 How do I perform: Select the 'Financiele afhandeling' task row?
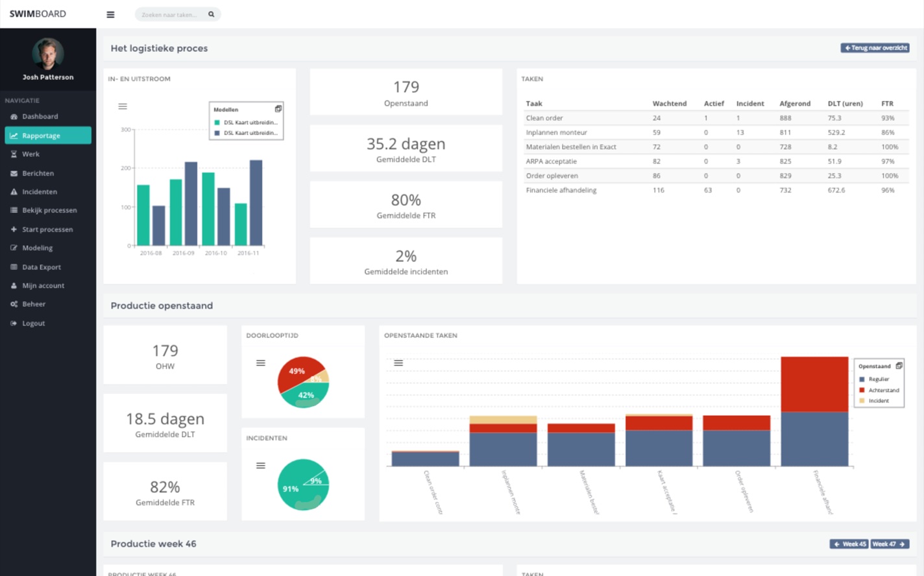point(716,190)
